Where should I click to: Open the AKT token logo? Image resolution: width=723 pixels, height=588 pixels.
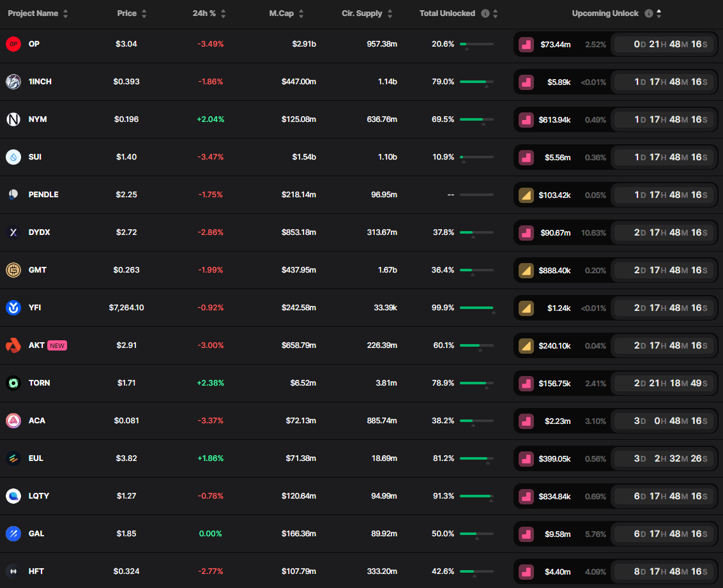click(x=13, y=345)
